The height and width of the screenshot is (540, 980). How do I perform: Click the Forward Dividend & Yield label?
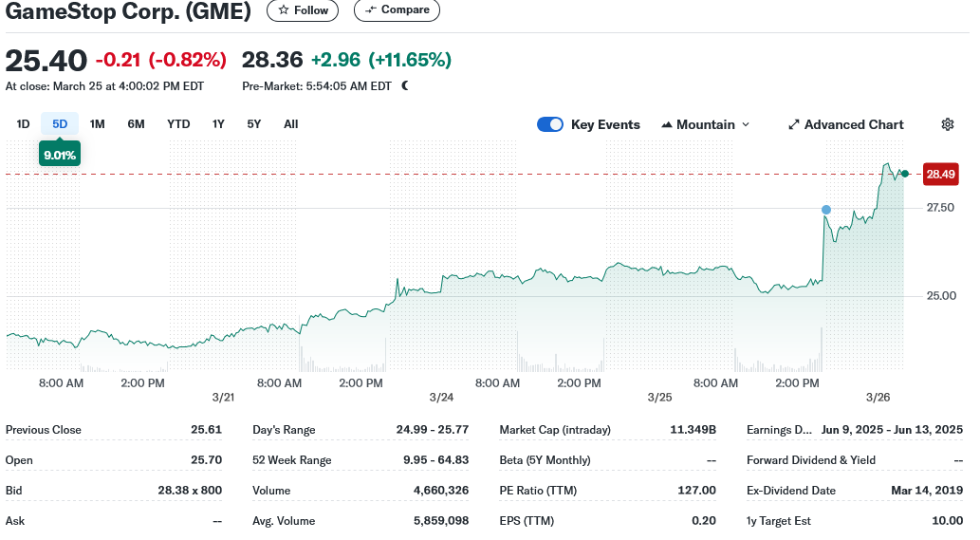point(810,459)
